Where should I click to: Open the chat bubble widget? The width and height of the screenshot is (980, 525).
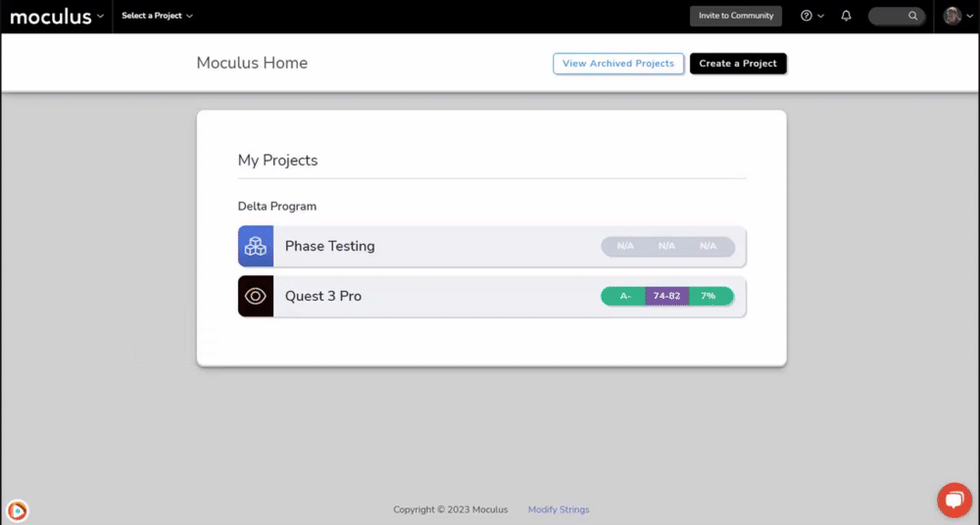(955, 500)
